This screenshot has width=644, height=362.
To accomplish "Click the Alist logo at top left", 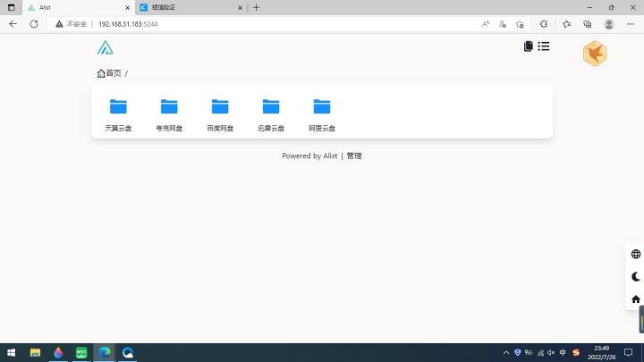I will [106, 47].
